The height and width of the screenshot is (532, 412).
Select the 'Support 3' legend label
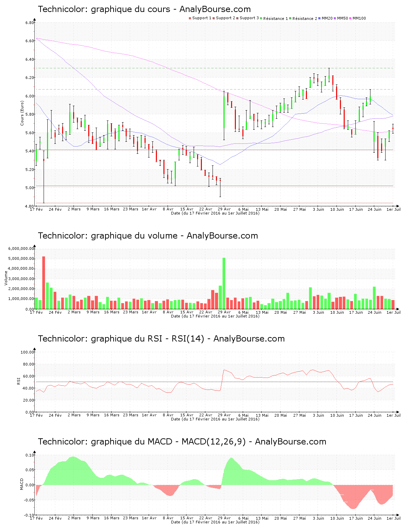(249, 18)
